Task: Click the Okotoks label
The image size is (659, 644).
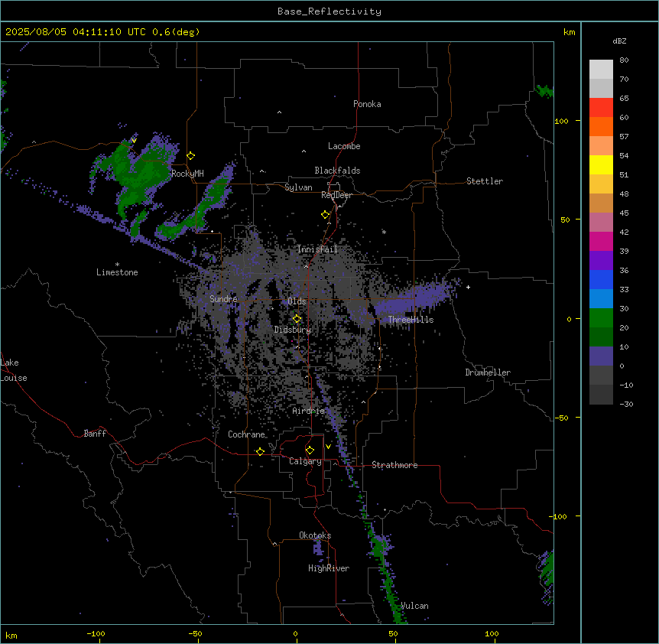Action: click(x=315, y=535)
